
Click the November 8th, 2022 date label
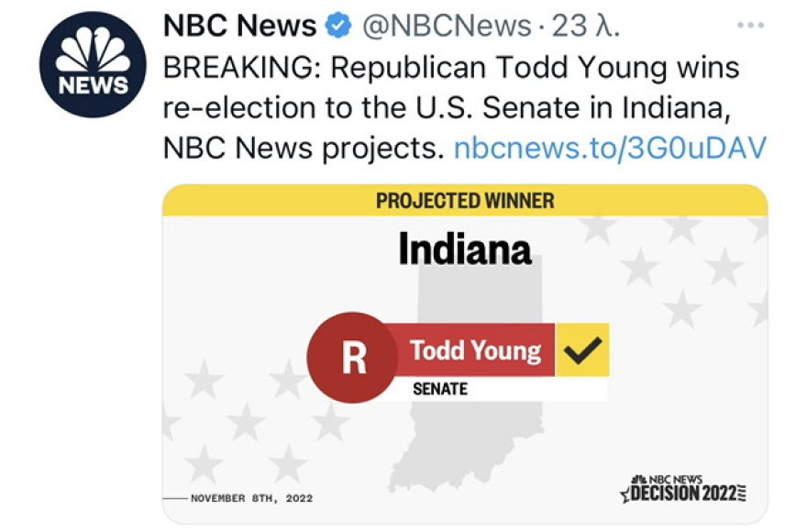coord(251,498)
